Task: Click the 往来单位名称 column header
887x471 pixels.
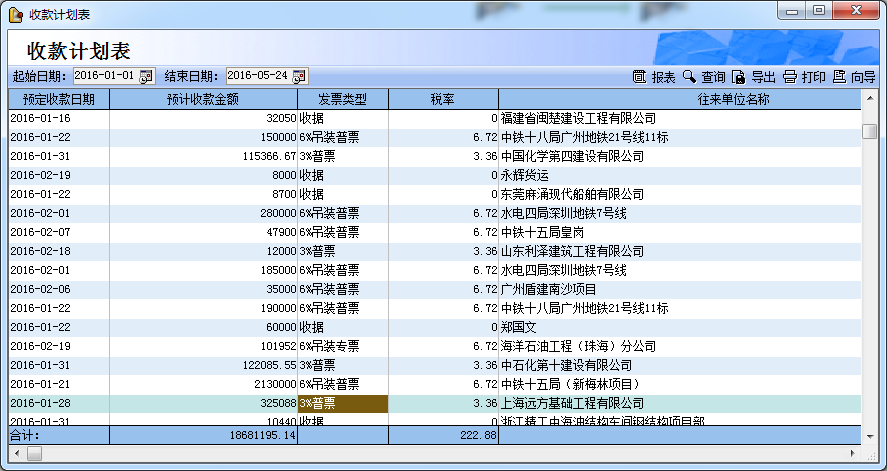Action: tap(681, 99)
